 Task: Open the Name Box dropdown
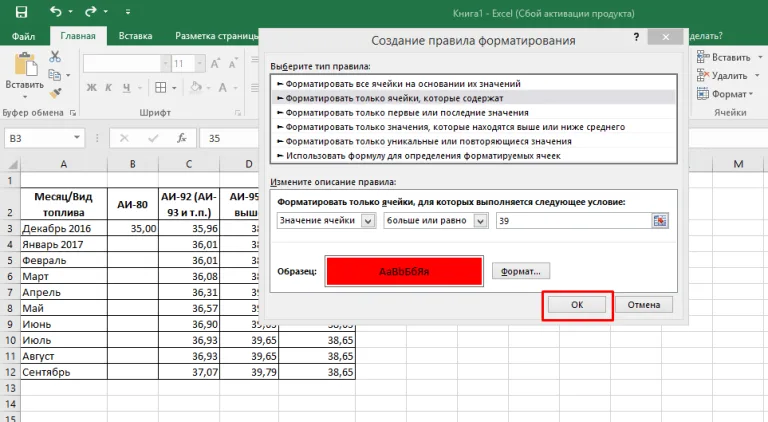click(77, 138)
